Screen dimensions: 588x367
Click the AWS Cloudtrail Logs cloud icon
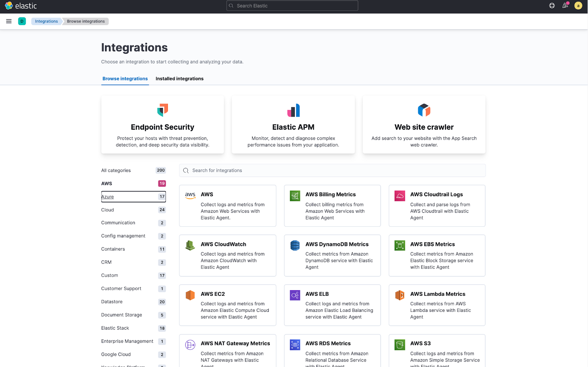[x=399, y=196]
